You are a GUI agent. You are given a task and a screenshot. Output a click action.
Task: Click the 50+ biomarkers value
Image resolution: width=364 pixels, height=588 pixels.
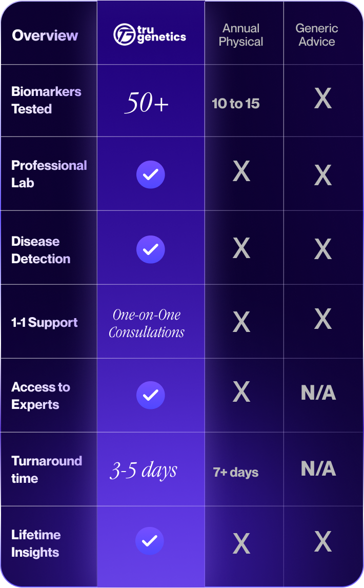pyautogui.click(x=147, y=104)
